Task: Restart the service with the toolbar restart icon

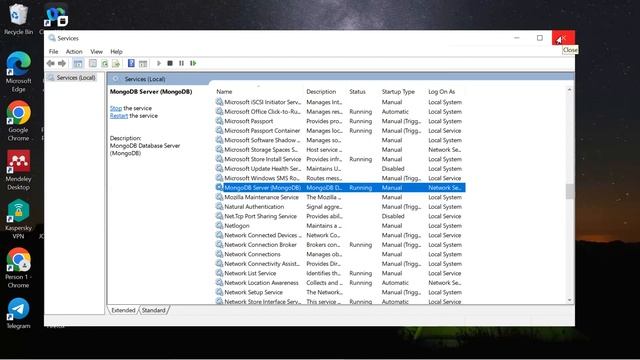Action: 193,63
